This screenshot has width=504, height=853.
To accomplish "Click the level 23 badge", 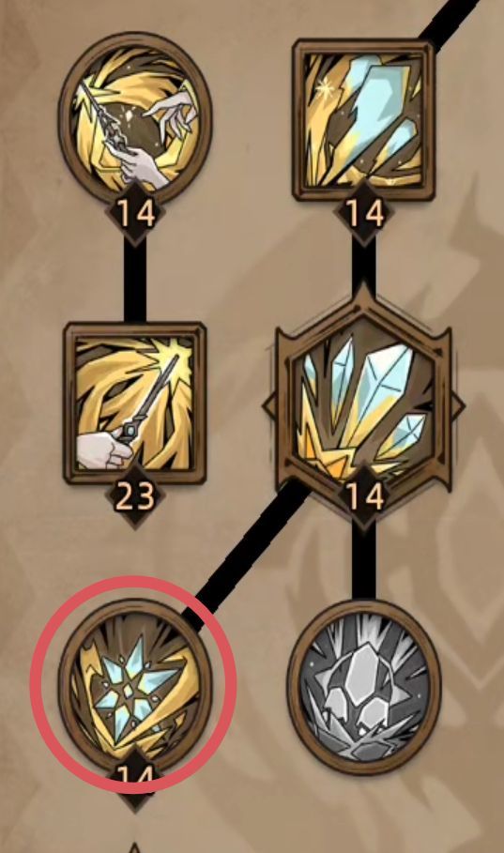I will (x=135, y=497).
